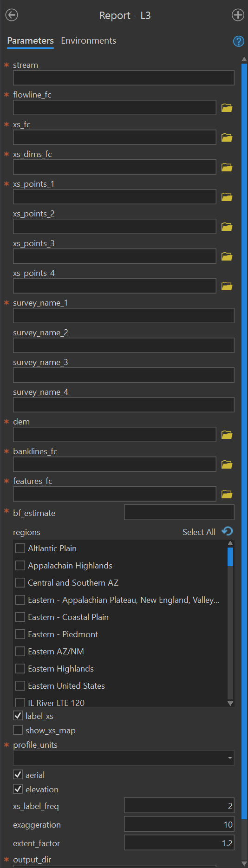Reset regions selection with the undo icon

click(x=227, y=531)
